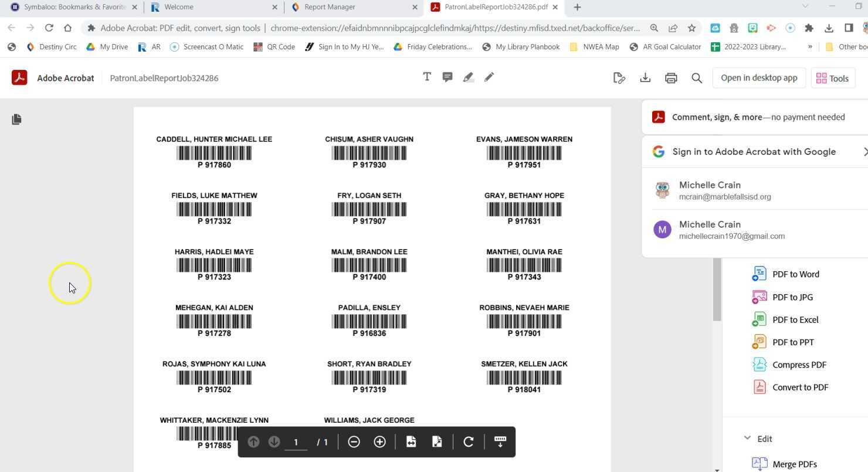868x472 pixels.
Task: Zoom in on the document
Action: [379, 441]
